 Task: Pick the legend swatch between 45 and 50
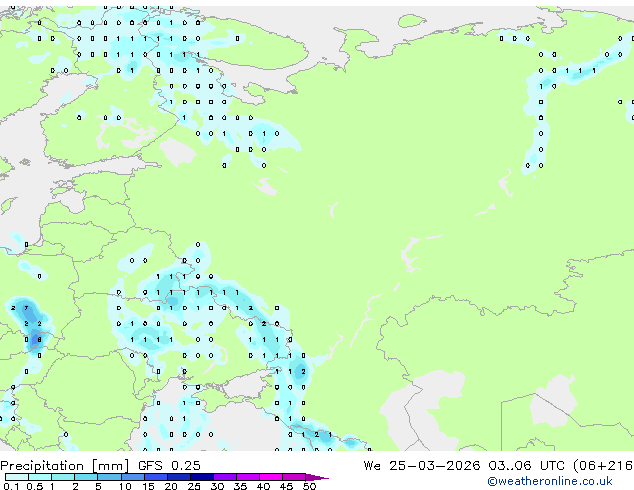point(294,477)
